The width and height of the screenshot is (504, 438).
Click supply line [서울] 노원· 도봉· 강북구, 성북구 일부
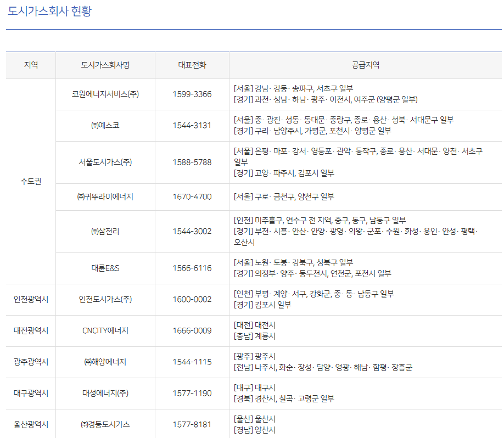(x=293, y=262)
